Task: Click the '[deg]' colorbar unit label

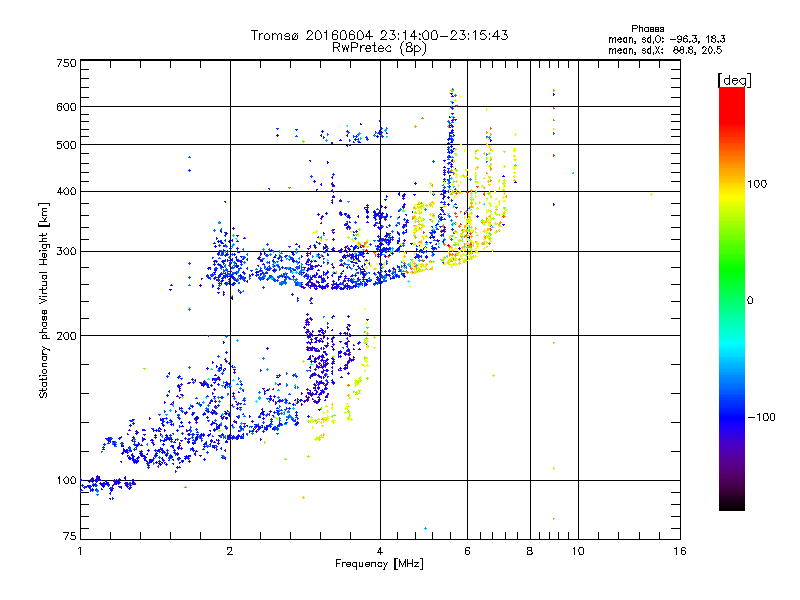Action: pos(734,80)
